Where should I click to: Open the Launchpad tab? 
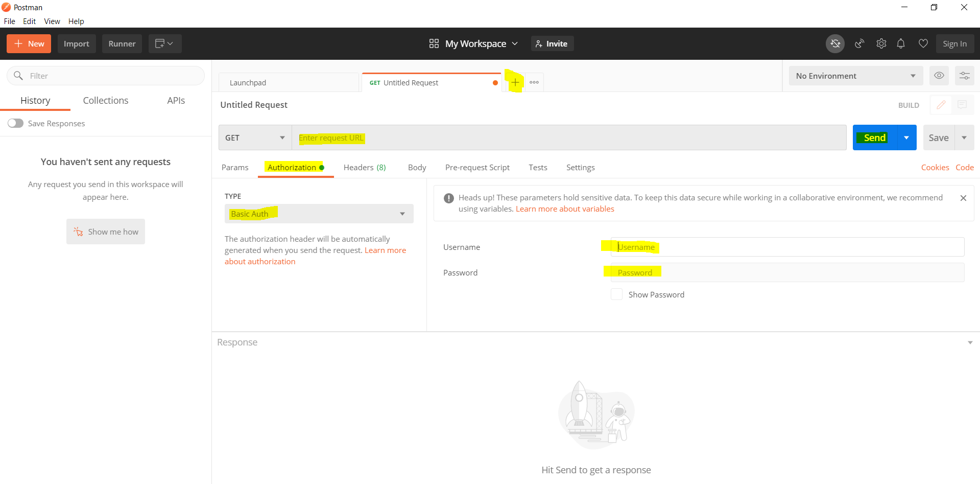point(289,83)
